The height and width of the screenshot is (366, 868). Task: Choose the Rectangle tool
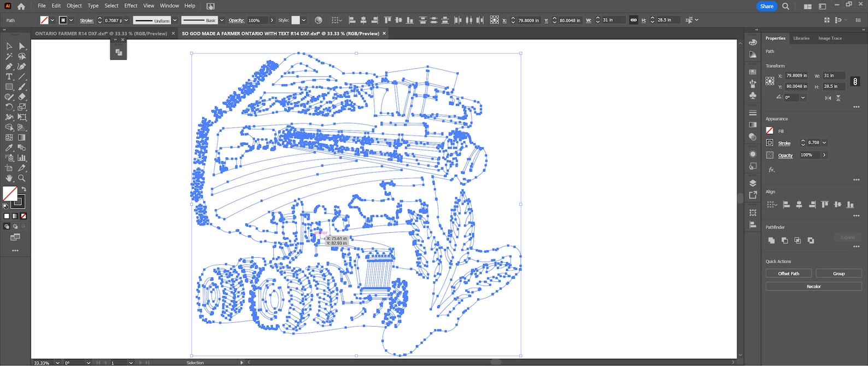[9, 87]
